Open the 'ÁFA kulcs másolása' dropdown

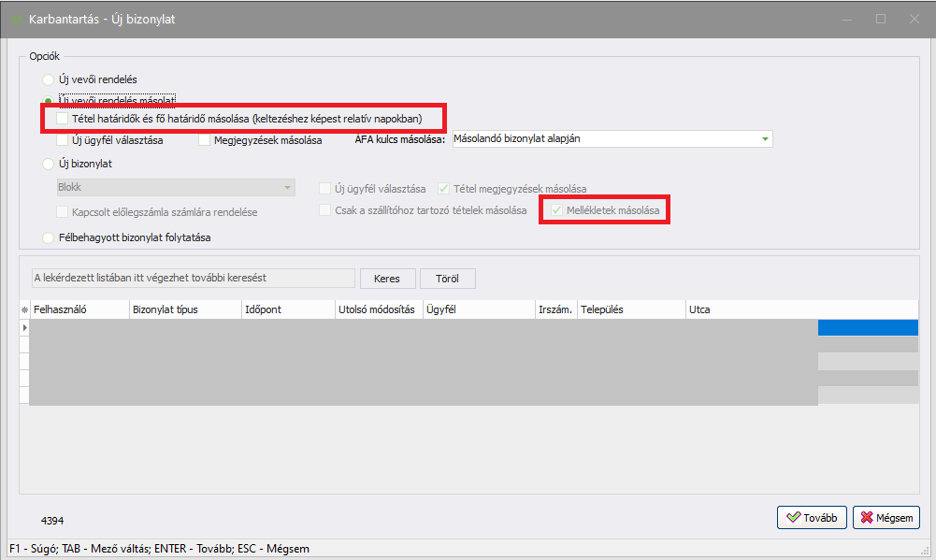[766, 139]
